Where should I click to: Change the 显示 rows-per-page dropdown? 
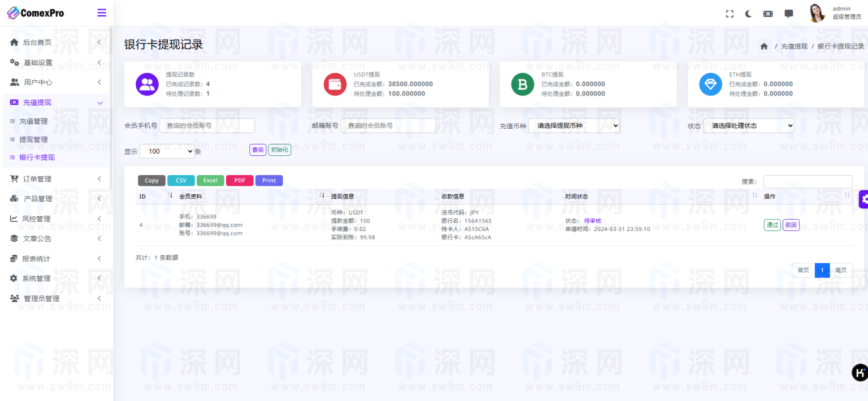coord(167,151)
